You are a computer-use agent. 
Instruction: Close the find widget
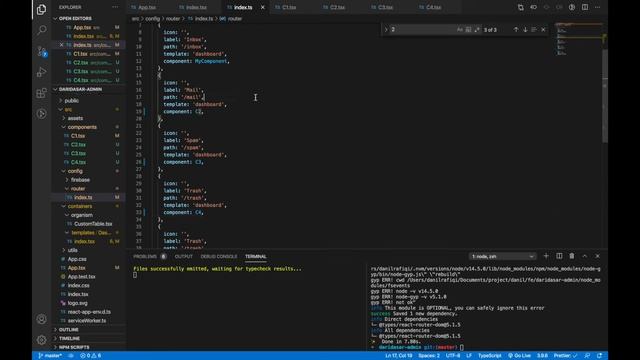pos(543,29)
